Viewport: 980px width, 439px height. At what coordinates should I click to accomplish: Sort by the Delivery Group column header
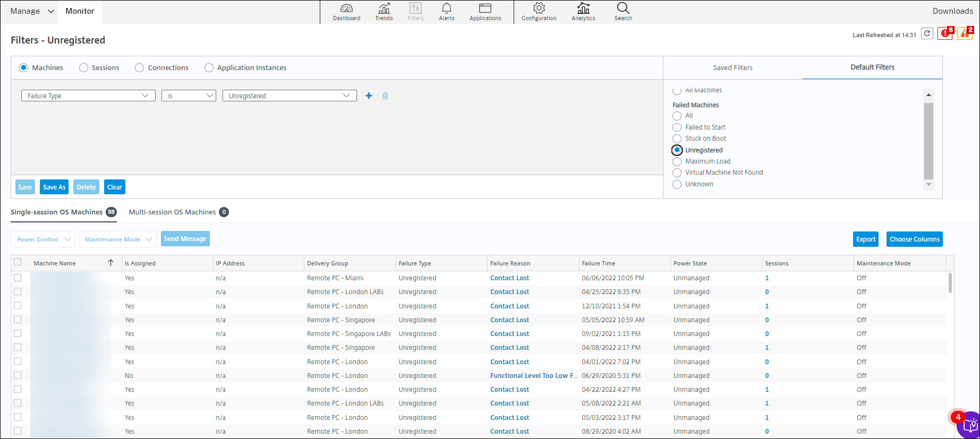point(350,263)
